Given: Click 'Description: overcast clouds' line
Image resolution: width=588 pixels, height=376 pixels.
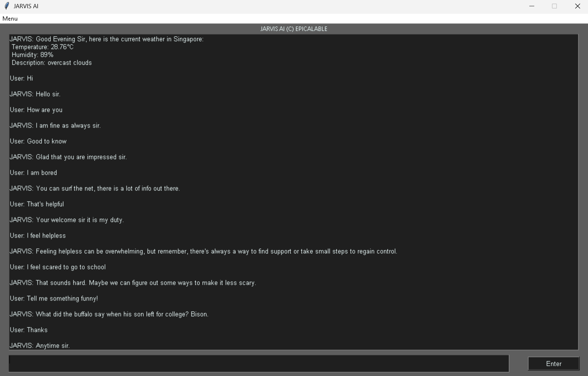Looking at the screenshot, I should tap(52, 63).
